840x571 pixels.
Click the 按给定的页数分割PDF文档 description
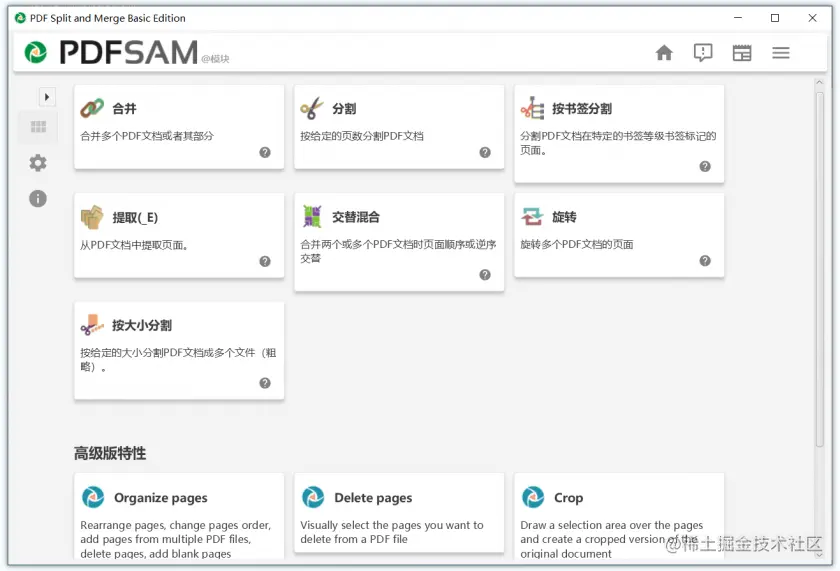point(362,136)
